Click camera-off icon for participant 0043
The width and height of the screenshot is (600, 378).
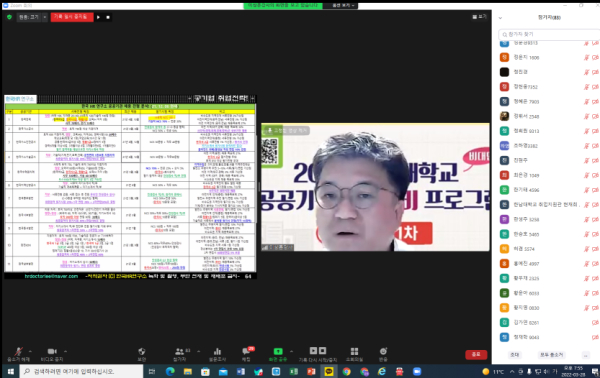595,337
